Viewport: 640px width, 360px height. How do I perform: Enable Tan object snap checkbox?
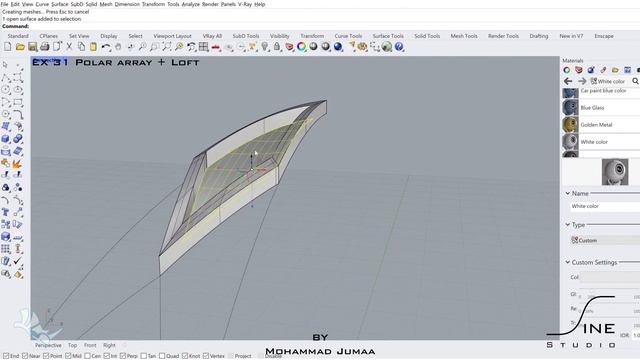point(144,356)
